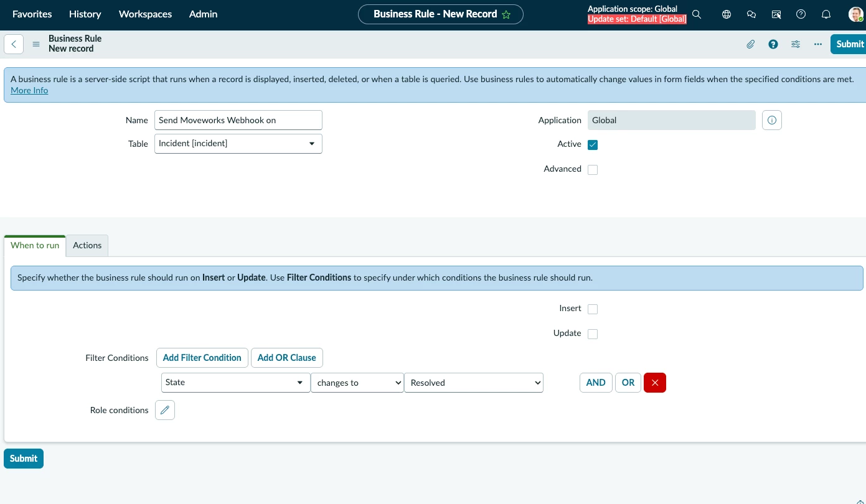
Task: Enable the Advanced checkbox
Action: [x=593, y=170]
